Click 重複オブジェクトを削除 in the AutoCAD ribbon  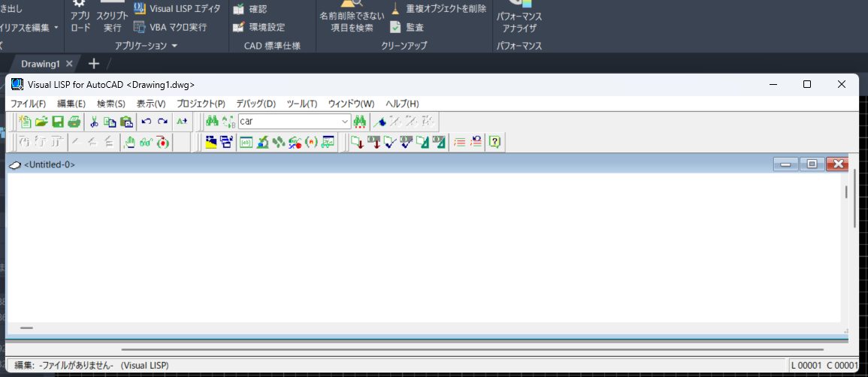[438, 9]
